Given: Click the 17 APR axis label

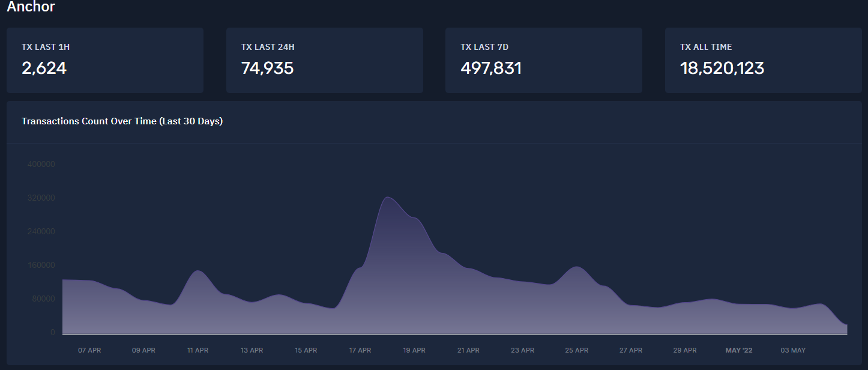Looking at the screenshot, I should tap(360, 350).
